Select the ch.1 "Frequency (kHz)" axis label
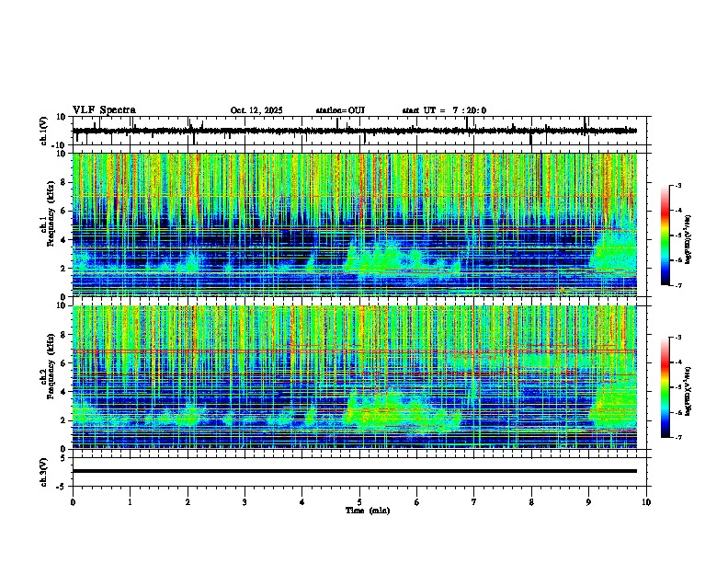The width and height of the screenshot is (728, 563). [x=51, y=213]
